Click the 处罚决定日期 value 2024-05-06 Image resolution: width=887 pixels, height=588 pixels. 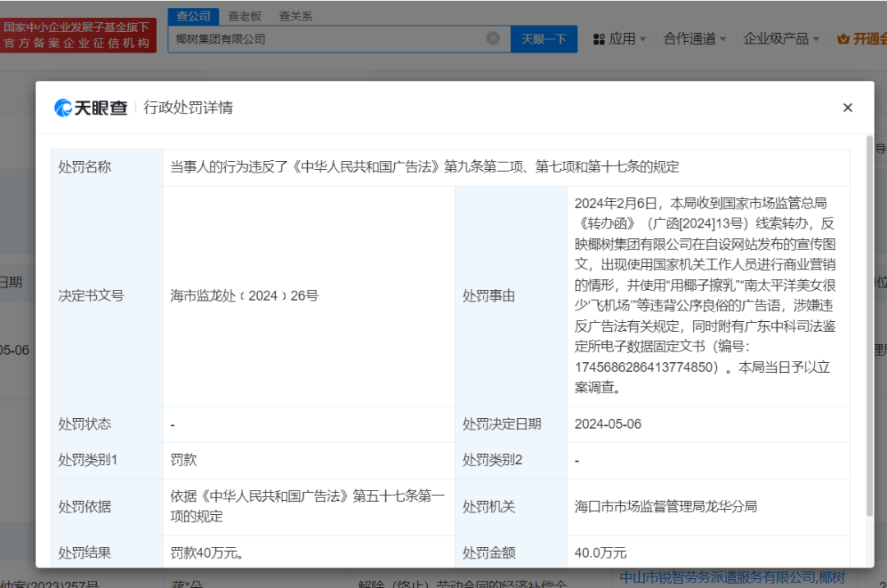click(608, 424)
